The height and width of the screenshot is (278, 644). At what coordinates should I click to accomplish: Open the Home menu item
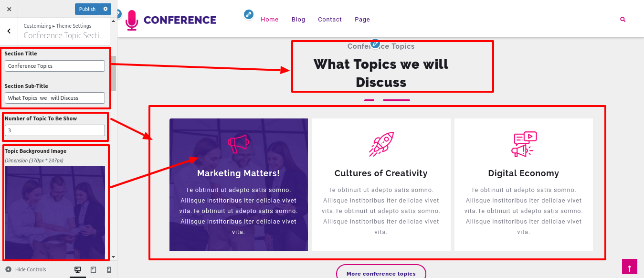(269, 20)
